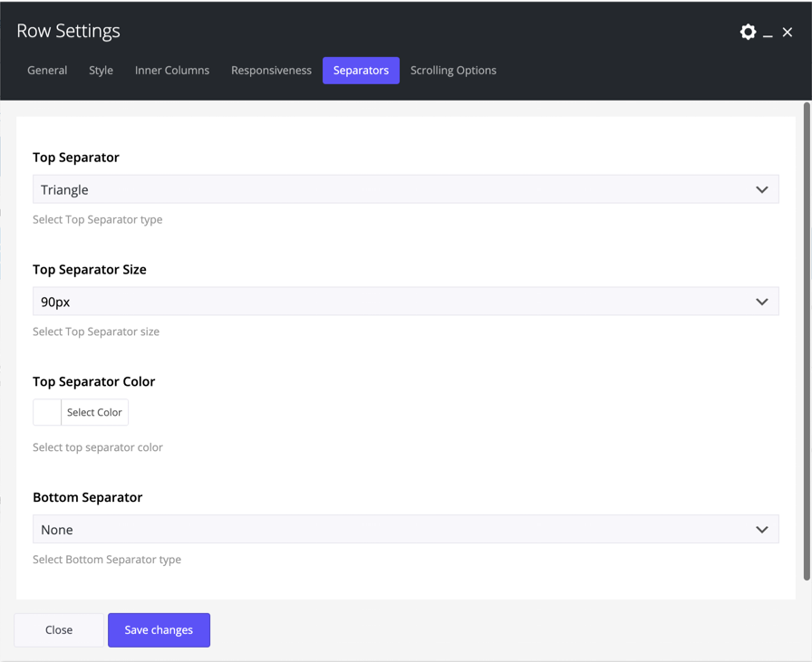Click the Close button in the footer
Image resolution: width=812 pixels, height=662 pixels.
coord(59,630)
